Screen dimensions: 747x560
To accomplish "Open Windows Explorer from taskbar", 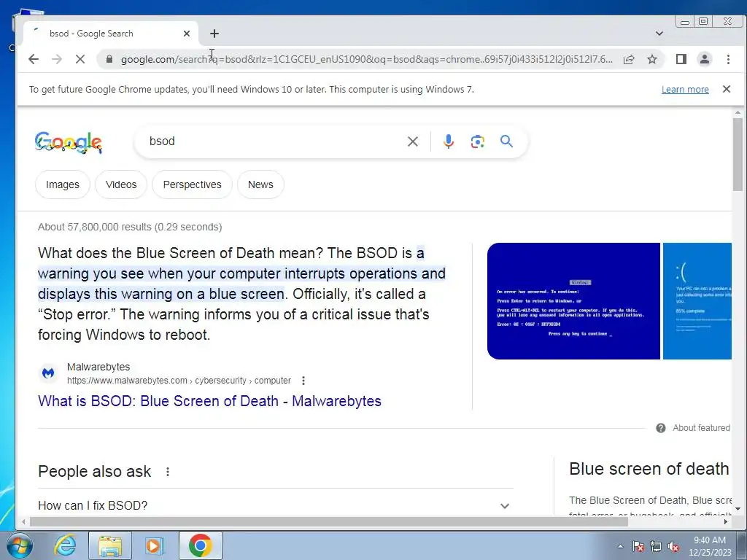I will pyautogui.click(x=110, y=545).
